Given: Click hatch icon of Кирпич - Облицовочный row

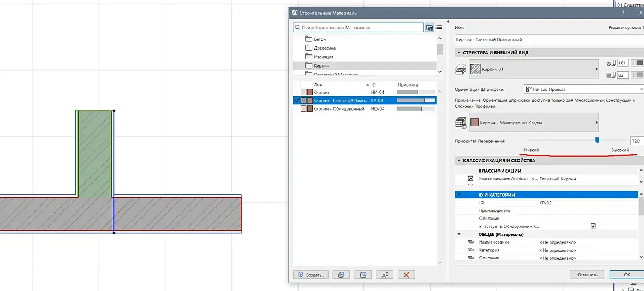Looking at the screenshot, I should [303, 108].
